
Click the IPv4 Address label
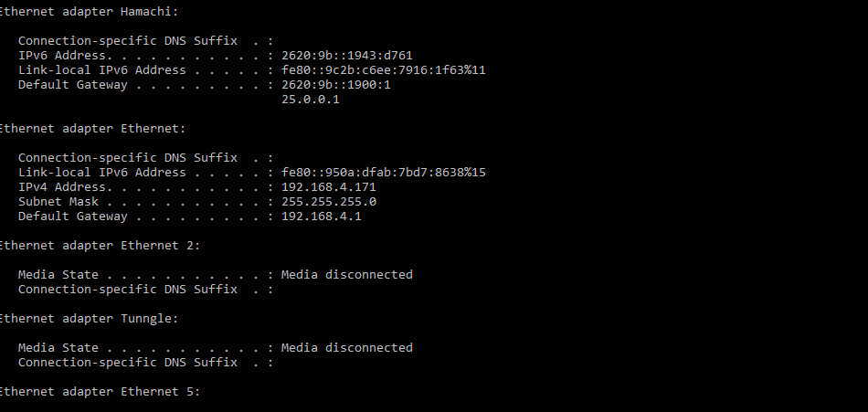(61, 186)
